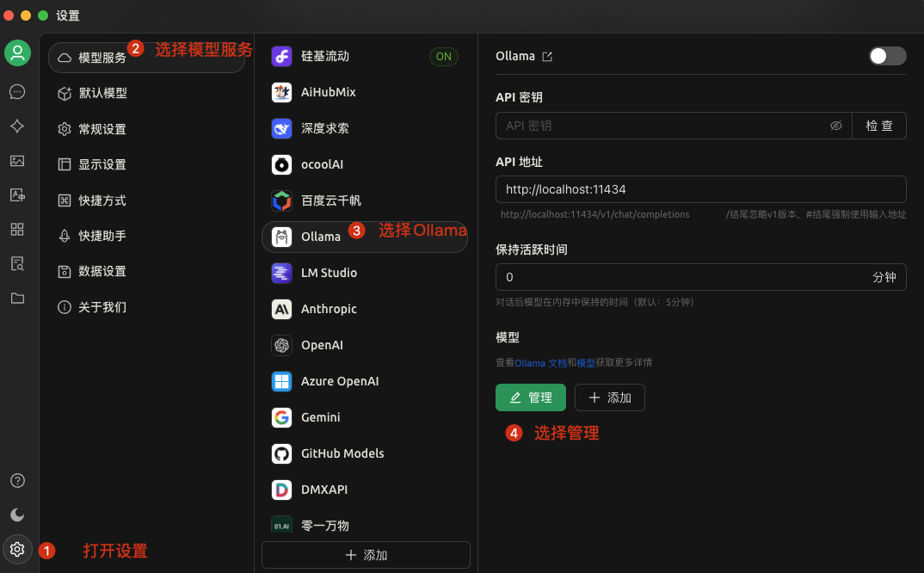Click the Gemini provider icon
Screen dimensions: 924x573
click(x=281, y=417)
